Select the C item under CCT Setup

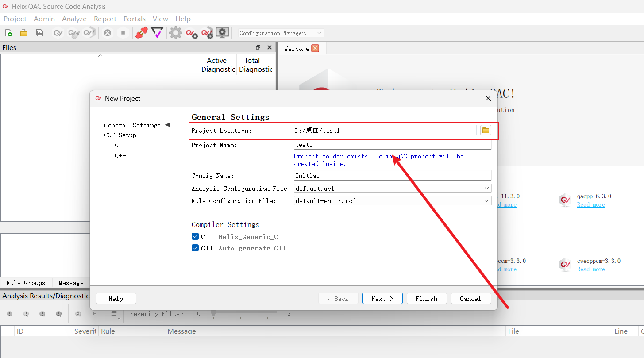[x=116, y=145]
